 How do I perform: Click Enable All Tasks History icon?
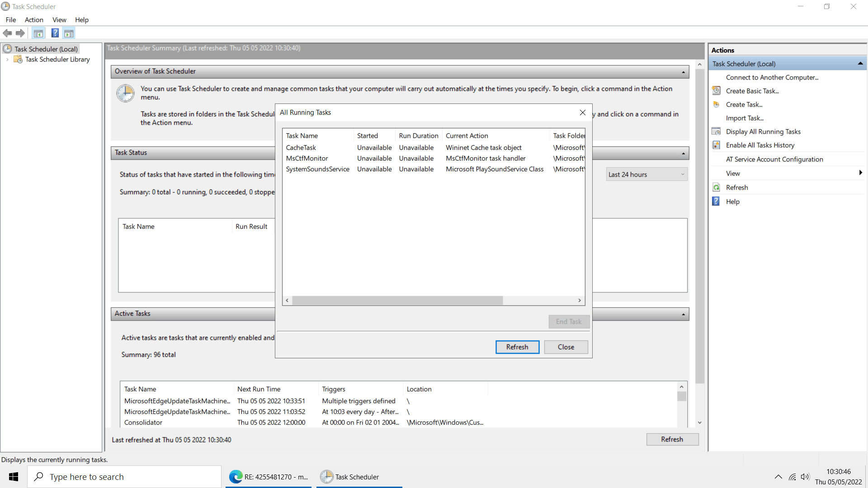coord(716,145)
